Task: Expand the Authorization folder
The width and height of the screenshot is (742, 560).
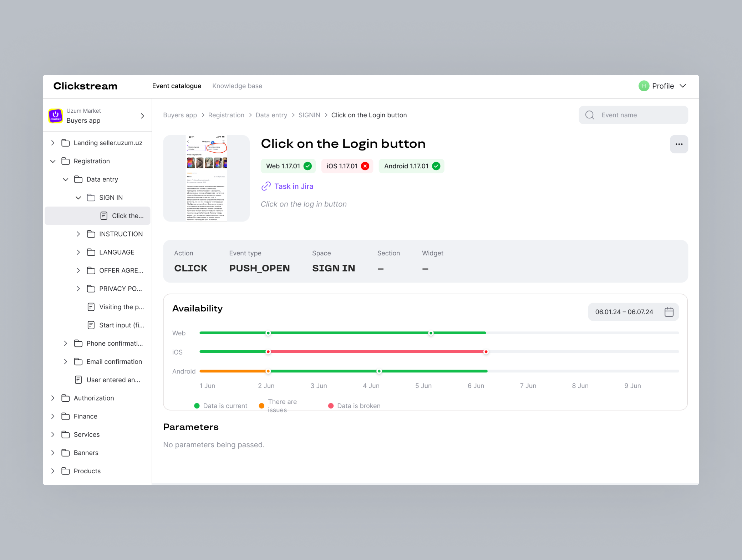Action: pyautogui.click(x=53, y=398)
